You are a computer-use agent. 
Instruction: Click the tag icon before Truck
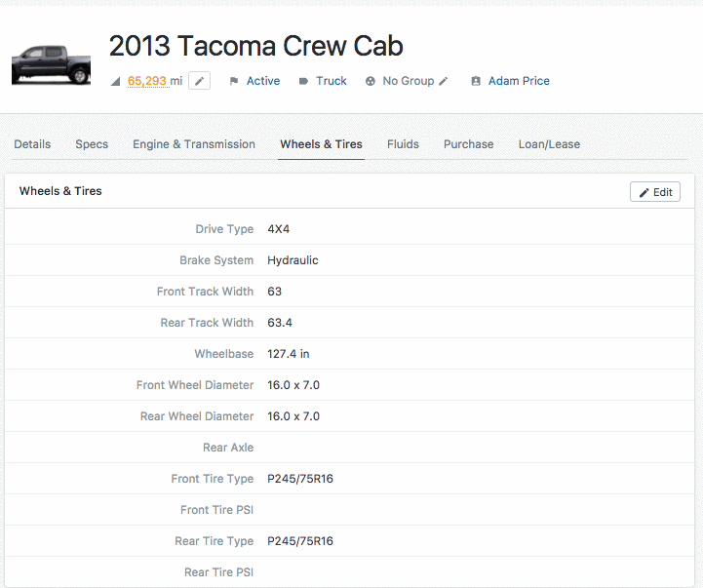click(303, 82)
